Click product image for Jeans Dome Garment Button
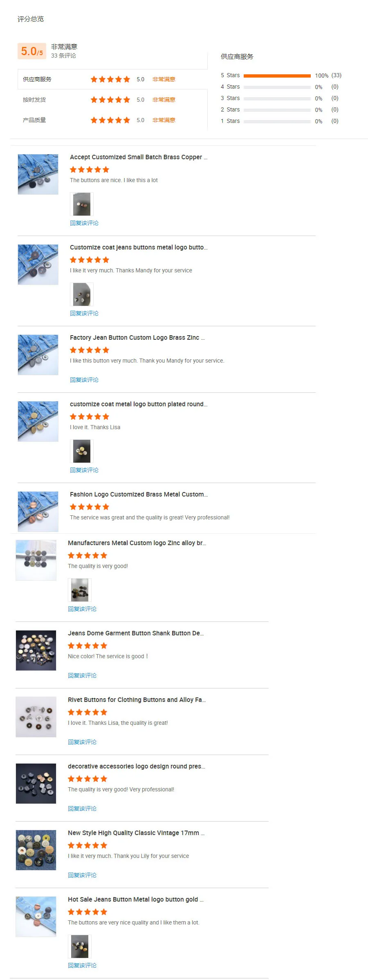Screen dimensions: 368x980 click(x=36, y=650)
